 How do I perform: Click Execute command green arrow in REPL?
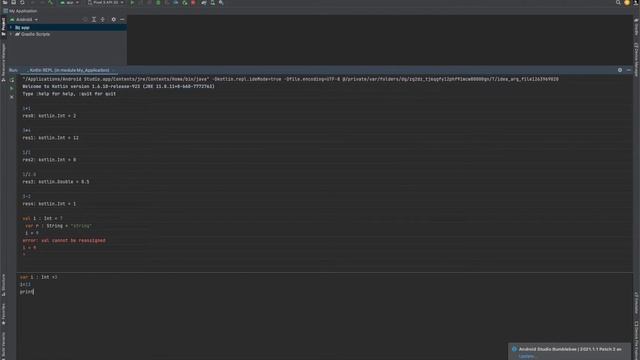(x=11, y=88)
